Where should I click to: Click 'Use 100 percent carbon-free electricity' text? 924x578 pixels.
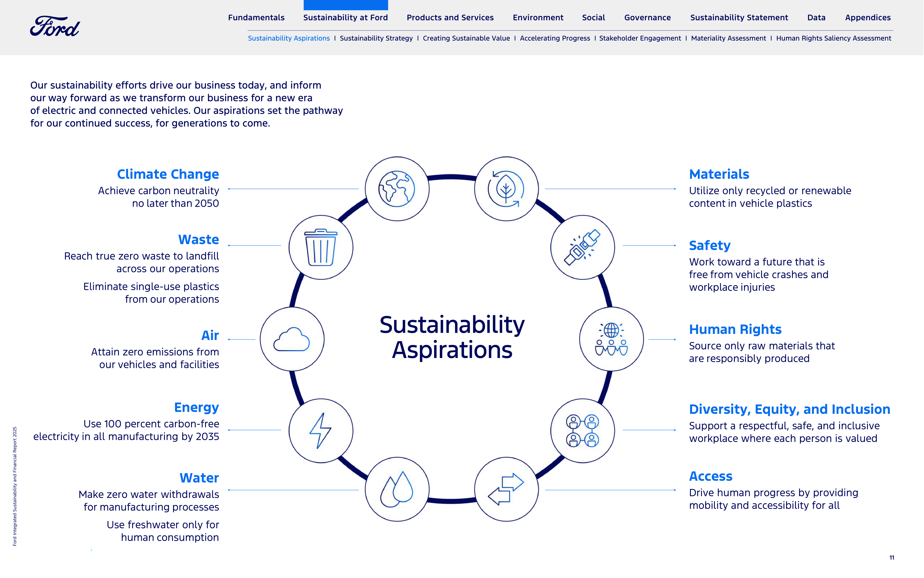126,430
